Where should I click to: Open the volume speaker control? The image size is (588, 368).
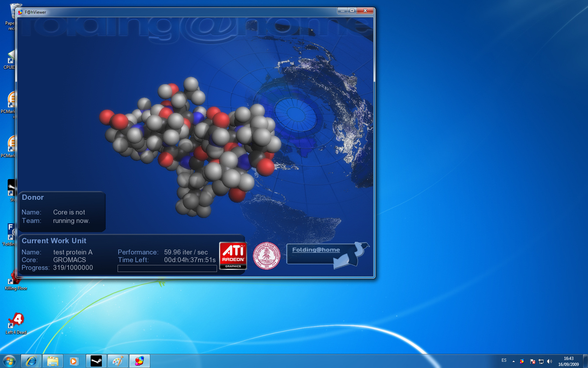(x=549, y=361)
